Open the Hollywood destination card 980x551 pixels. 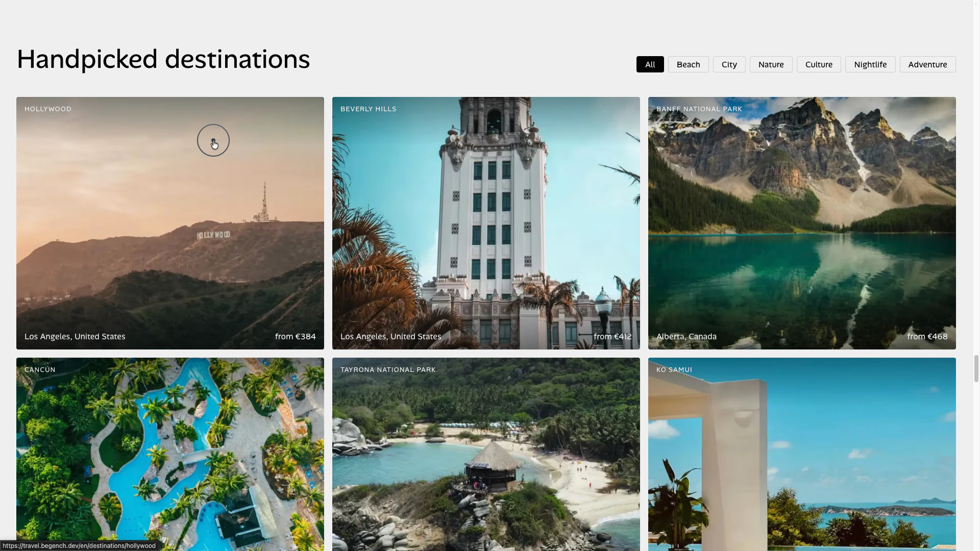(x=170, y=223)
